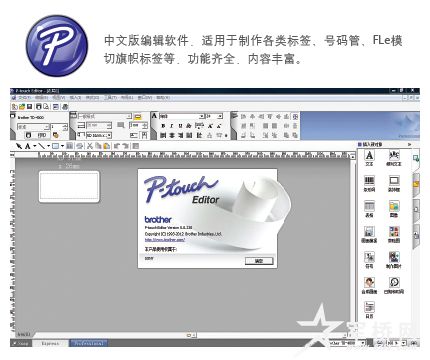Select the arrow pointer tool

click(19, 146)
